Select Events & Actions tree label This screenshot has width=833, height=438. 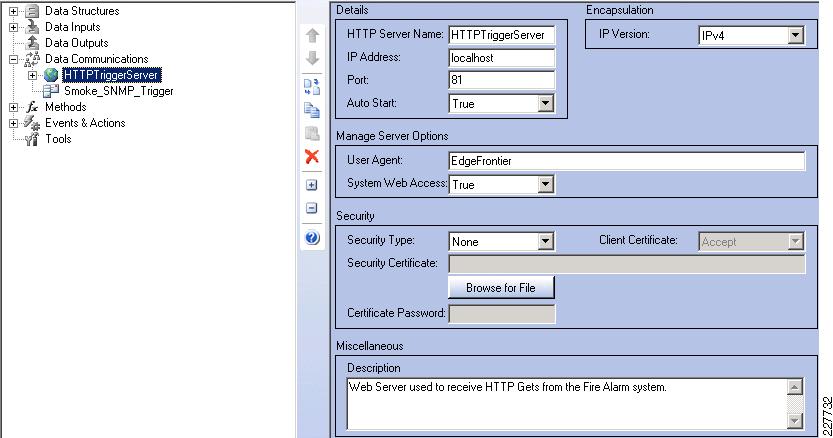85,123
